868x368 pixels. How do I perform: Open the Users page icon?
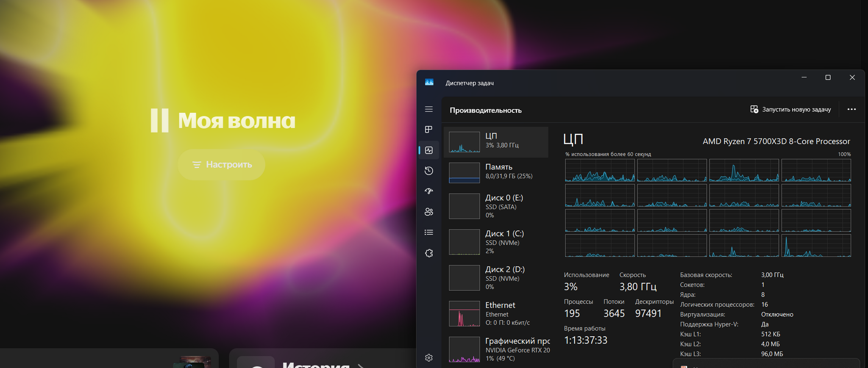tap(428, 212)
